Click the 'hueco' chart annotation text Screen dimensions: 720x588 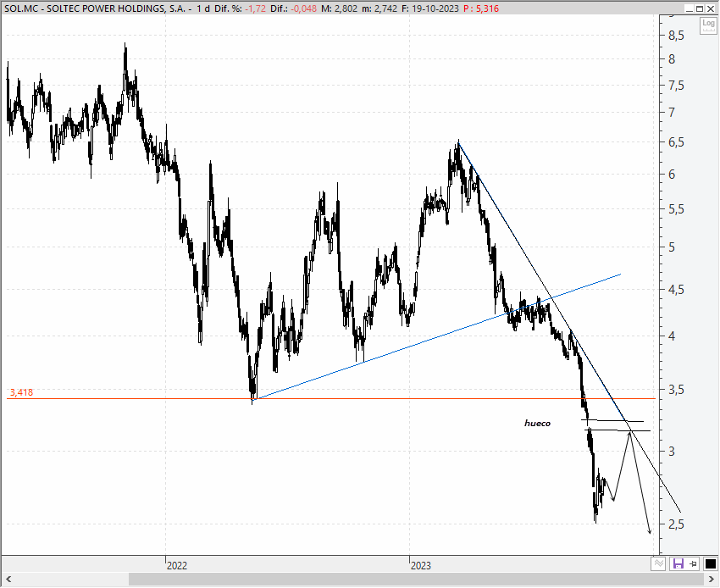coord(537,423)
